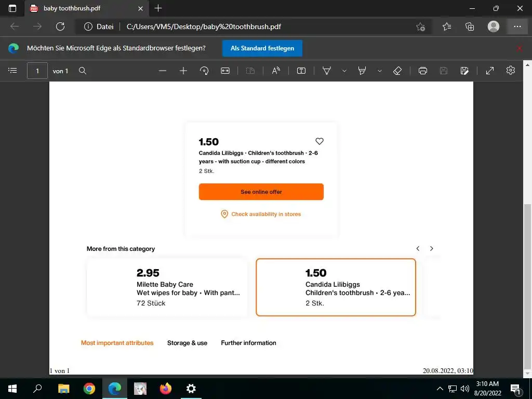This screenshot has height=399, width=532.
Task: Open the Favorites list
Action: [x=447, y=26]
